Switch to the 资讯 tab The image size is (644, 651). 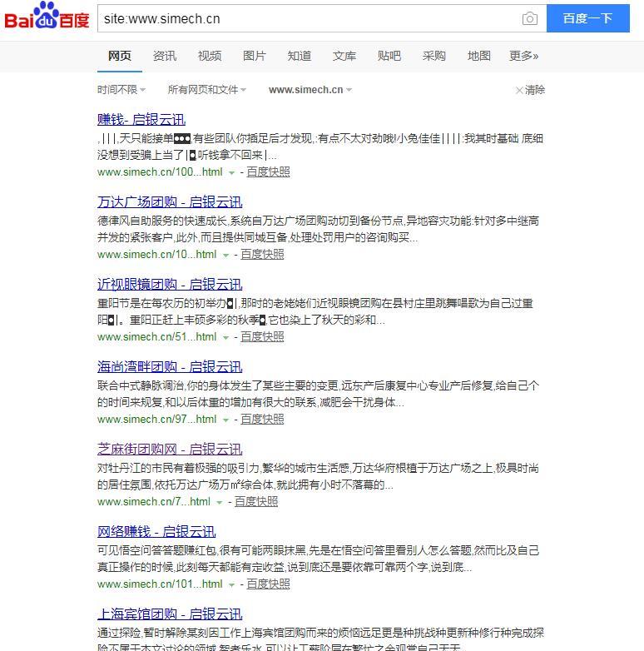(x=164, y=56)
